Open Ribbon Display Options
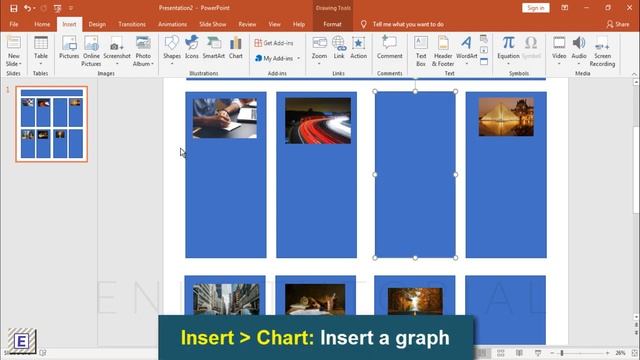This screenshot has height=360, width=640. click(x=564, y=8)
